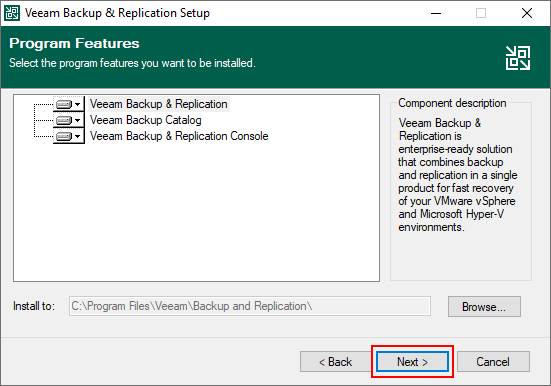The height and width of the screenshot is (386, 551).
Task: Click drive icon for Veeam Backup & Replication
Action: [64, 104]
